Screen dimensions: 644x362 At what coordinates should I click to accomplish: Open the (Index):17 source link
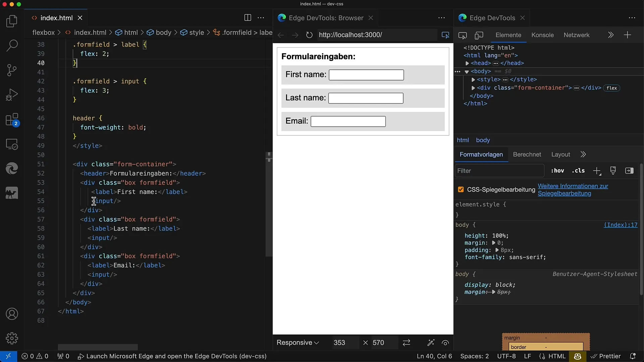[621, 225]
